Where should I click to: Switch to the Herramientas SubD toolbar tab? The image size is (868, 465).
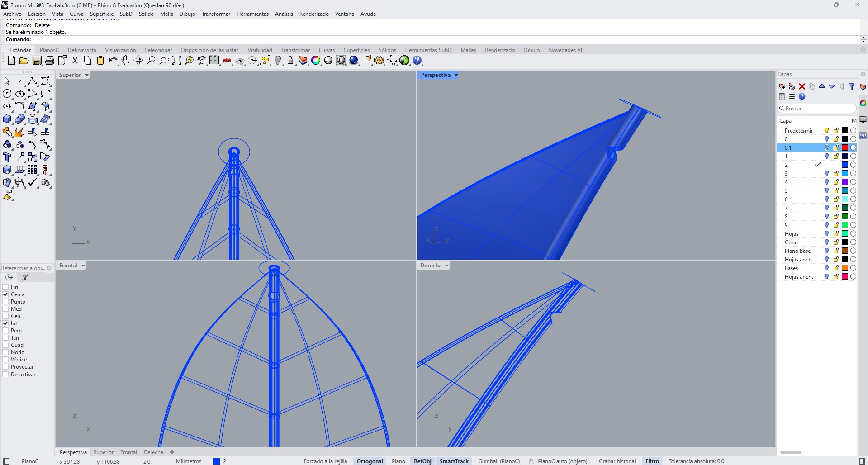pyautogui.click(x=428, y=50)
